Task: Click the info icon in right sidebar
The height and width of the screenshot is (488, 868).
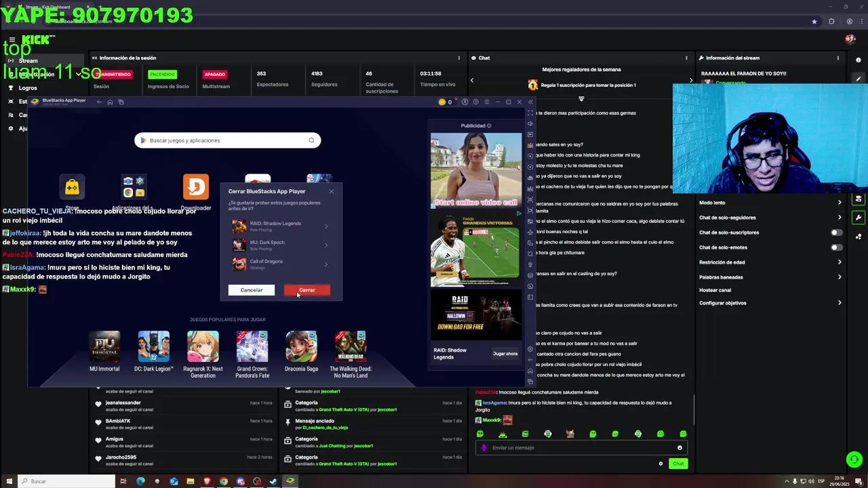Action: click(x=859, y=60)
